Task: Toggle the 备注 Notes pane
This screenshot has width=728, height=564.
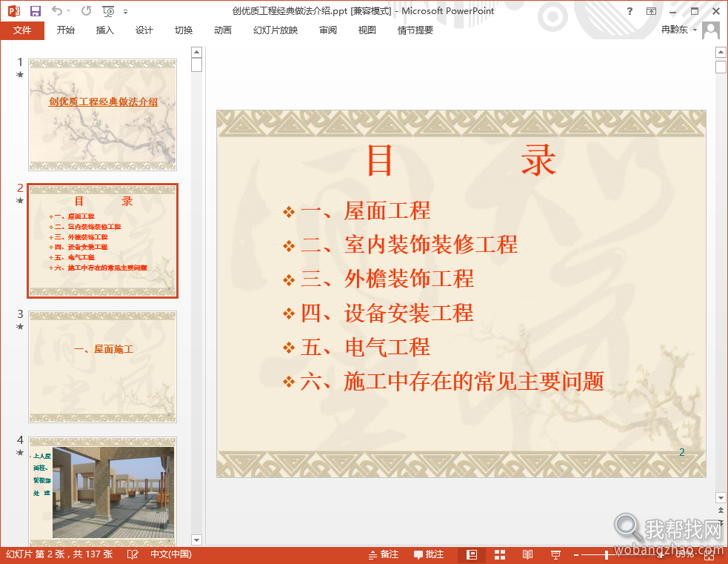Action: point(384,554)
